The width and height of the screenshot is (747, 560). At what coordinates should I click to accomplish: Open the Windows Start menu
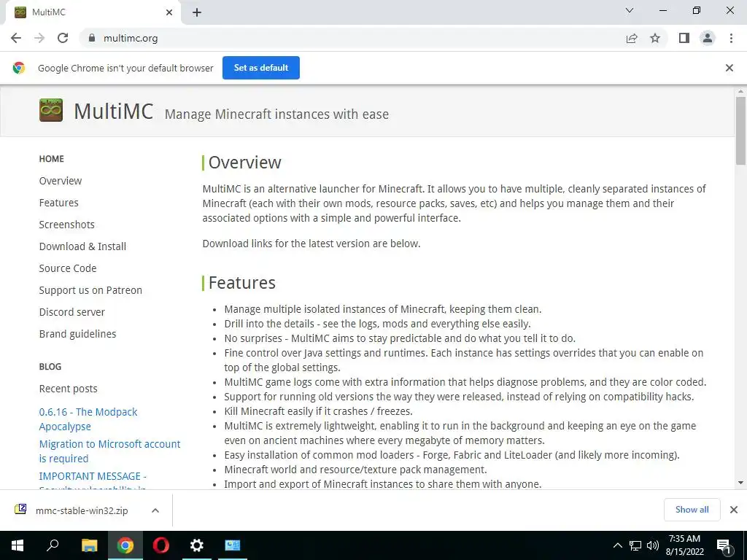point(18,545)
